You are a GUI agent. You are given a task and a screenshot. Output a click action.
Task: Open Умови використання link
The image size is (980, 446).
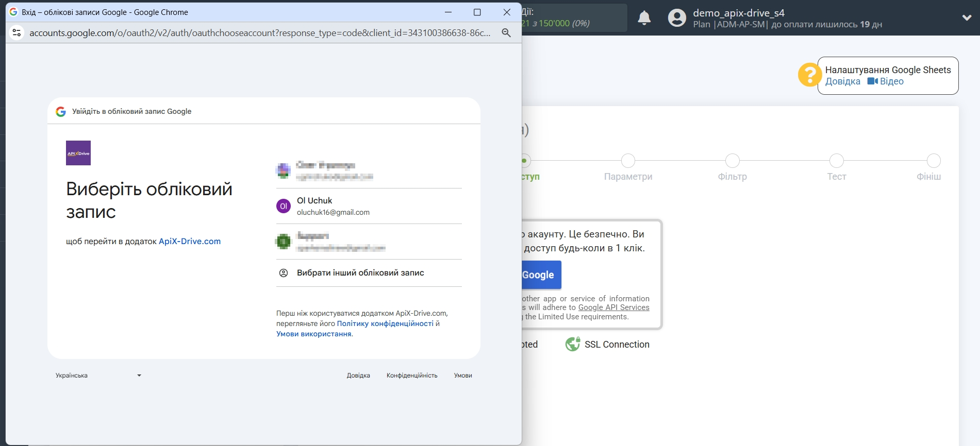[x=314, y=334]
